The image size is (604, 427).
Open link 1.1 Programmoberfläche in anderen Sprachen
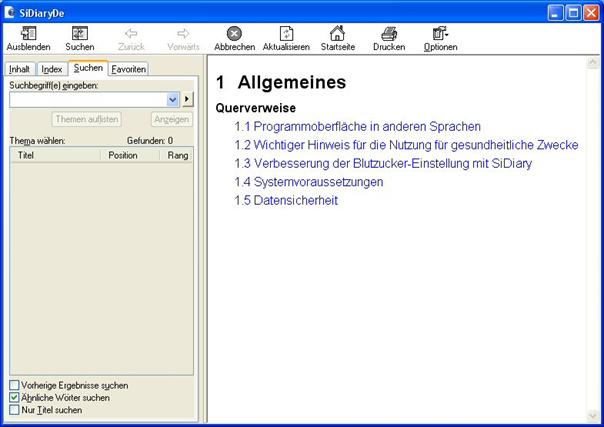[x=358, y=126]
